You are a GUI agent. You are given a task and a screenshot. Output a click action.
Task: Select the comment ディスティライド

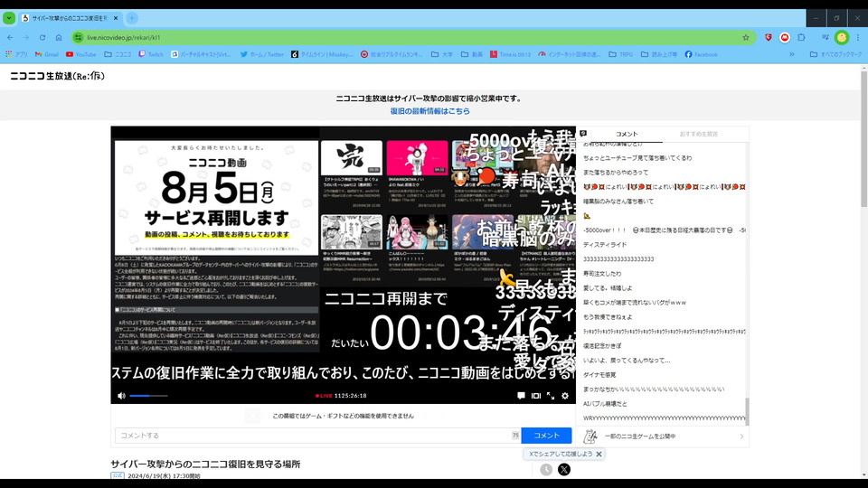[x=605, y=245]
